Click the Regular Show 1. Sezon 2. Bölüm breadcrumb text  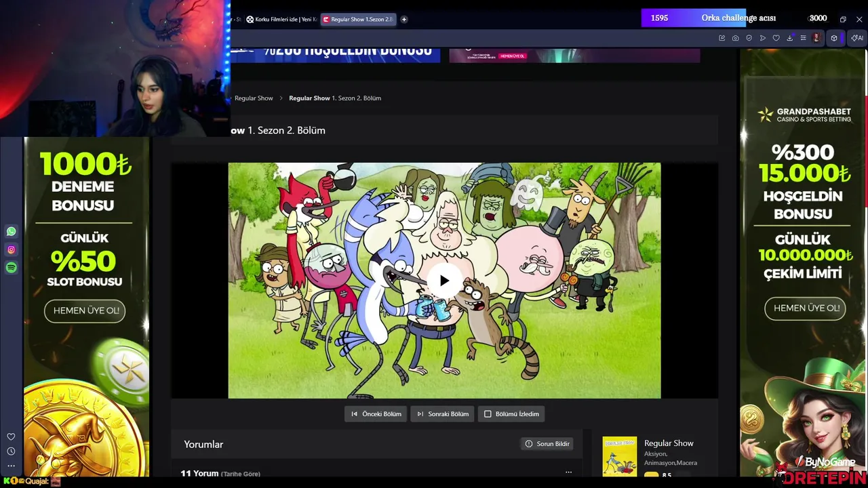[335, 98]
